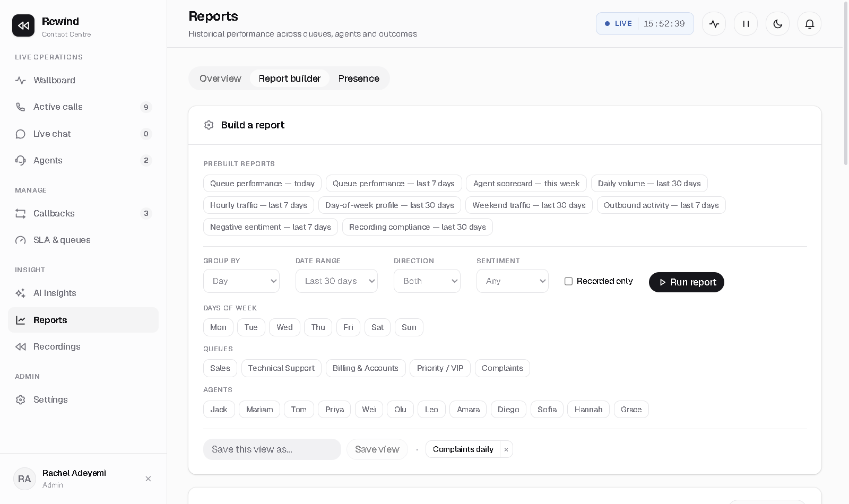Screen dimensions: 849x504
Task: Filter by agent Diego
Action: (508, 410)
